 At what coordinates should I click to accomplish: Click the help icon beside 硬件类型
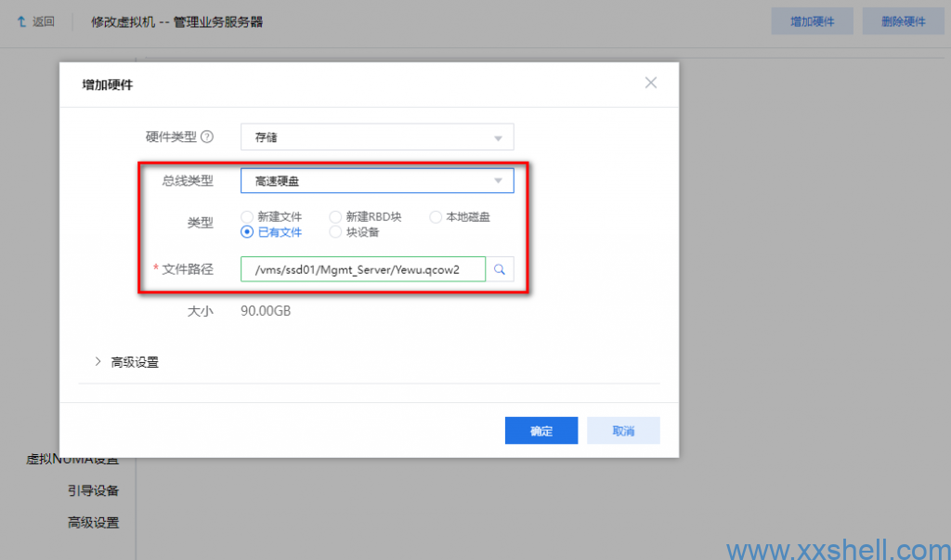coord(207,137)
